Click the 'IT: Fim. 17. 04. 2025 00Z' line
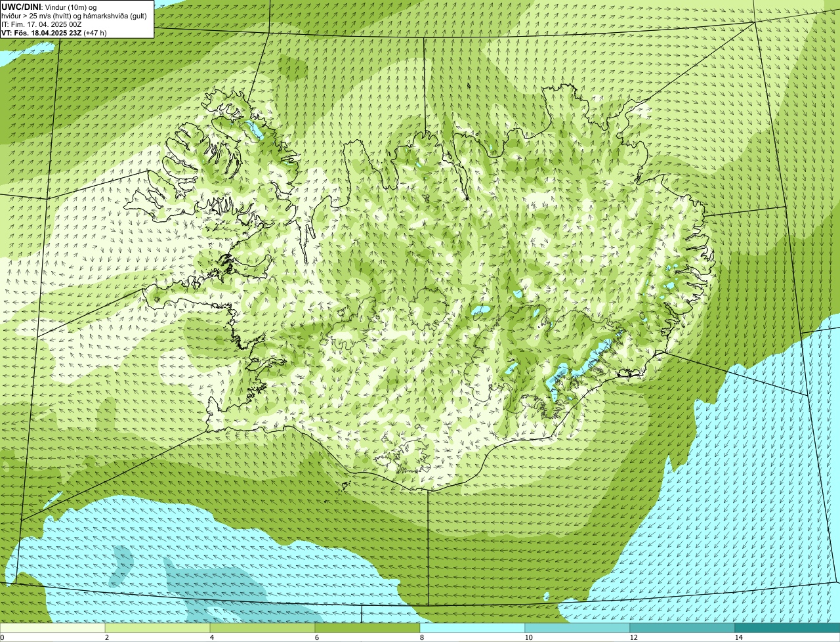Image resolution: width=840 pixels, height=642 pixels. pyautogui.click(x=41, y=24)
